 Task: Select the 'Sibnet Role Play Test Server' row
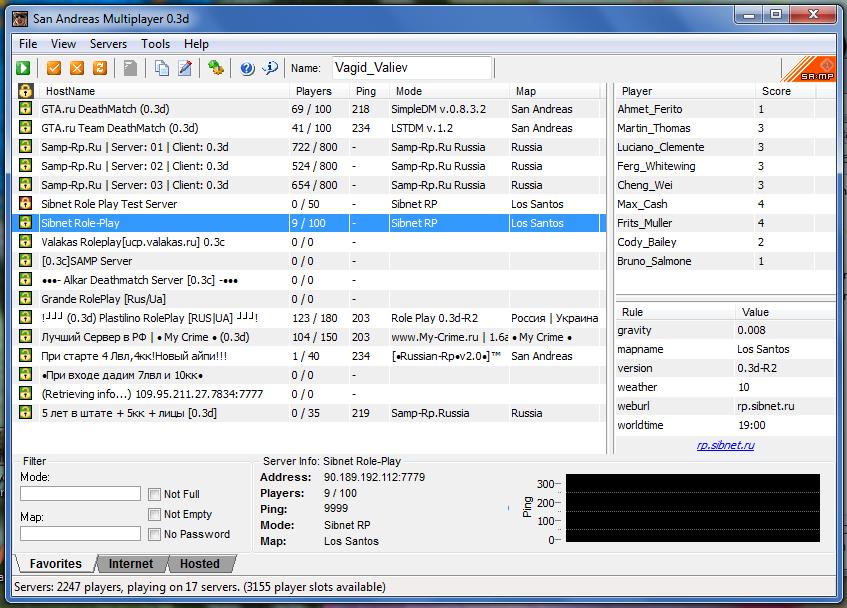(x=309, y=204)
